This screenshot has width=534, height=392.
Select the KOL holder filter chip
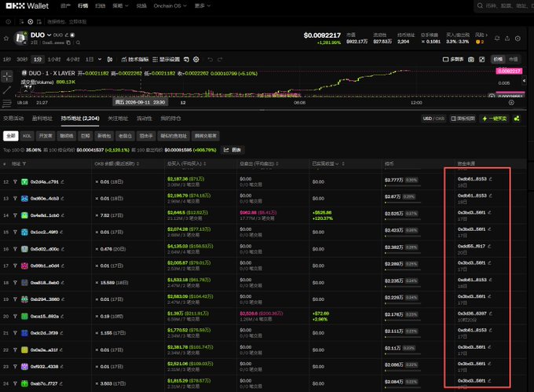tap(27, 136)
